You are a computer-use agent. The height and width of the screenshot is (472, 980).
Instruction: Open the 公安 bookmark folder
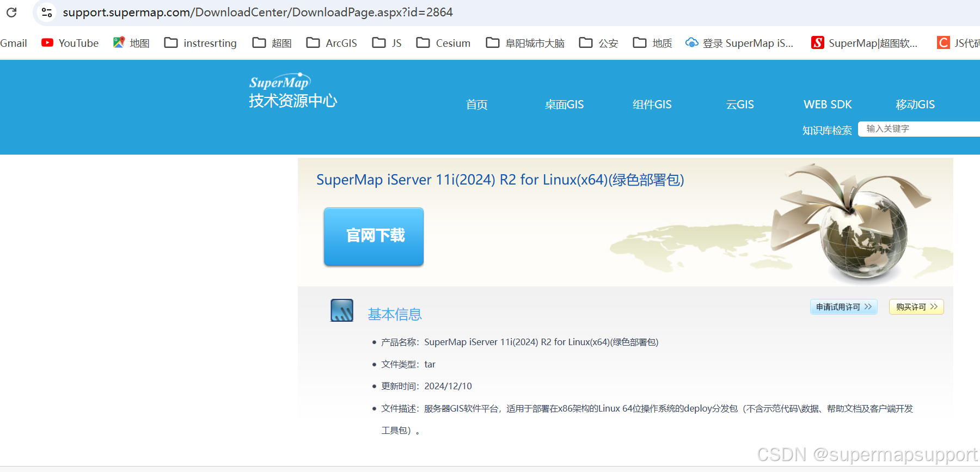599,43
